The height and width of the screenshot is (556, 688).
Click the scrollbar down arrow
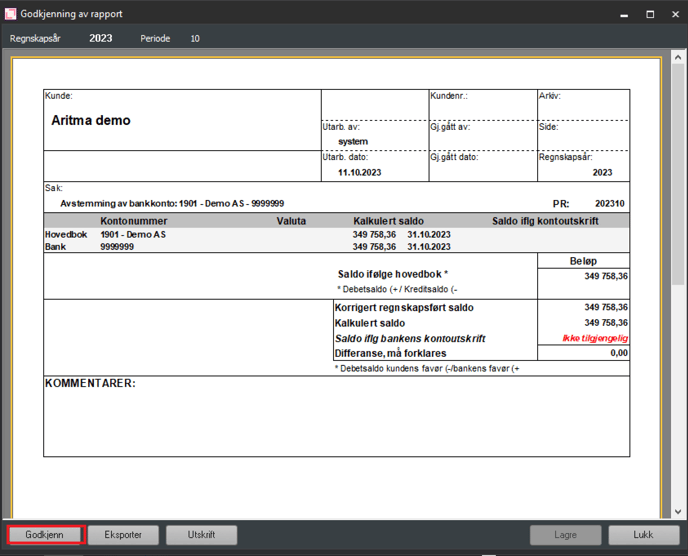[x=677, y=511]
